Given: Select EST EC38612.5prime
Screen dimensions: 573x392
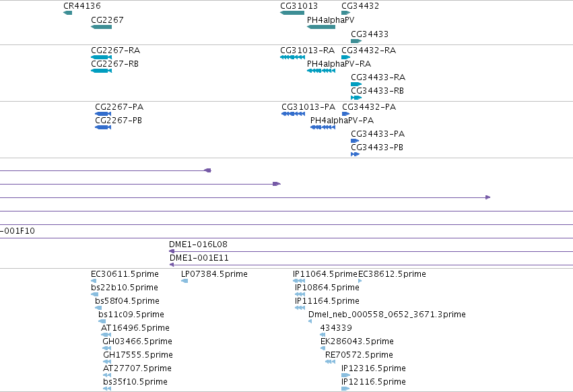Looking at the screenshot, I should pos(392,274).
